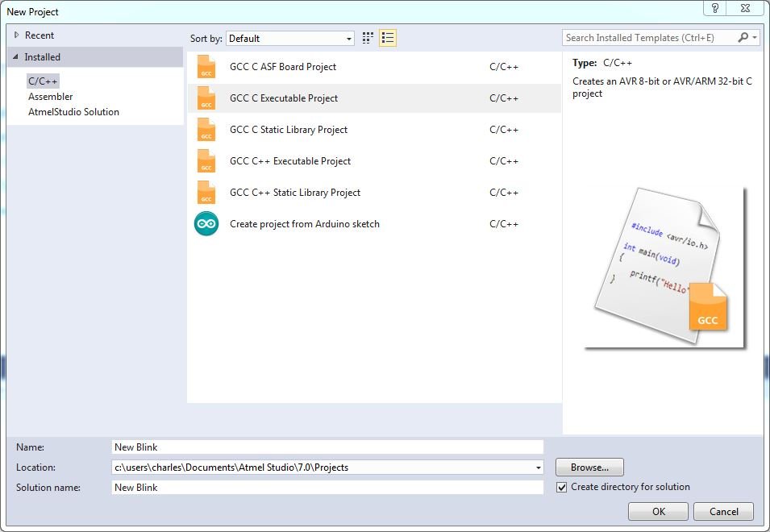Select AtmelStudio Solution category
Screen dimensions: 770x532
pos(73,112)
